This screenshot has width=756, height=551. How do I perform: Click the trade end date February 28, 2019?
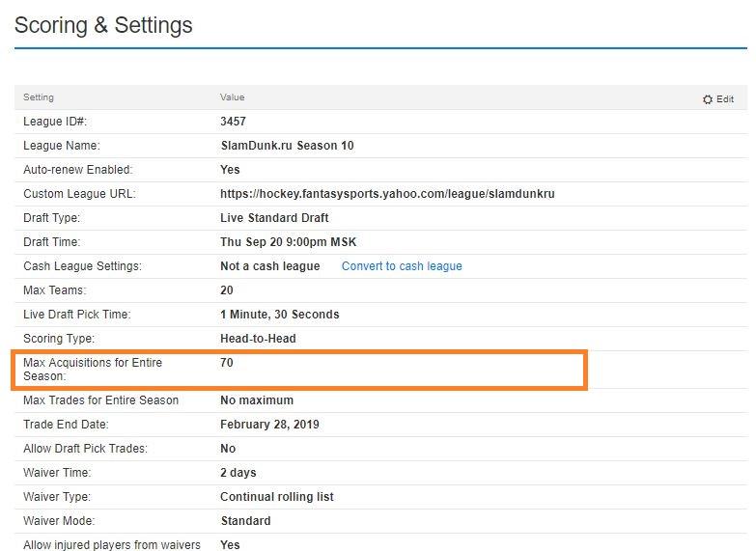[269, 425]
